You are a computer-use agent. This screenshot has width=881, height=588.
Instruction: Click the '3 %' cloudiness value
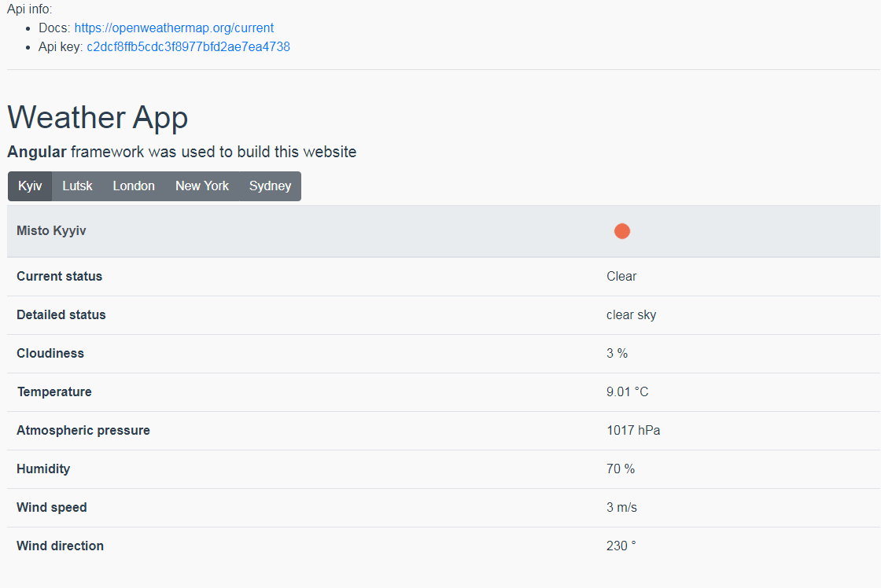617,353
